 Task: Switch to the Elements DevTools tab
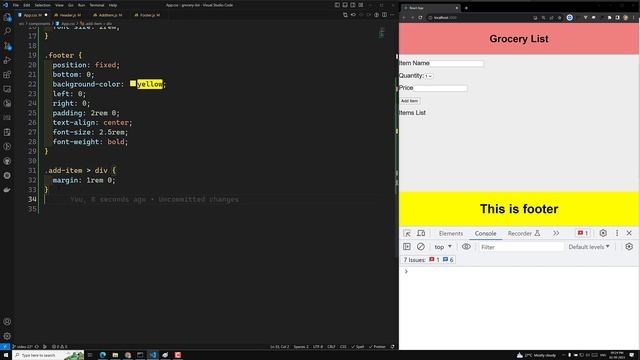pyautogui.click(x=451, y=233)
